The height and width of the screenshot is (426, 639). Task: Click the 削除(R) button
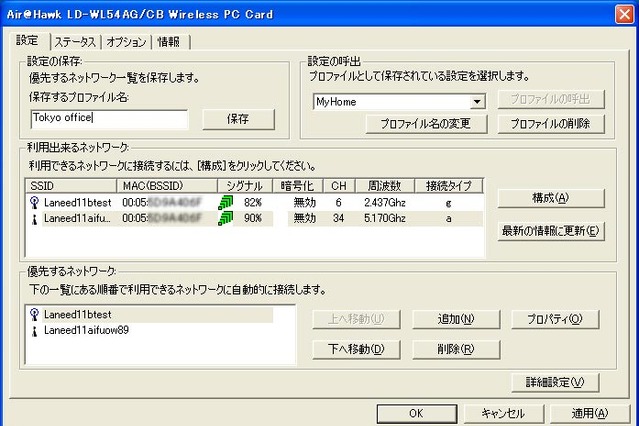[456, 349]
